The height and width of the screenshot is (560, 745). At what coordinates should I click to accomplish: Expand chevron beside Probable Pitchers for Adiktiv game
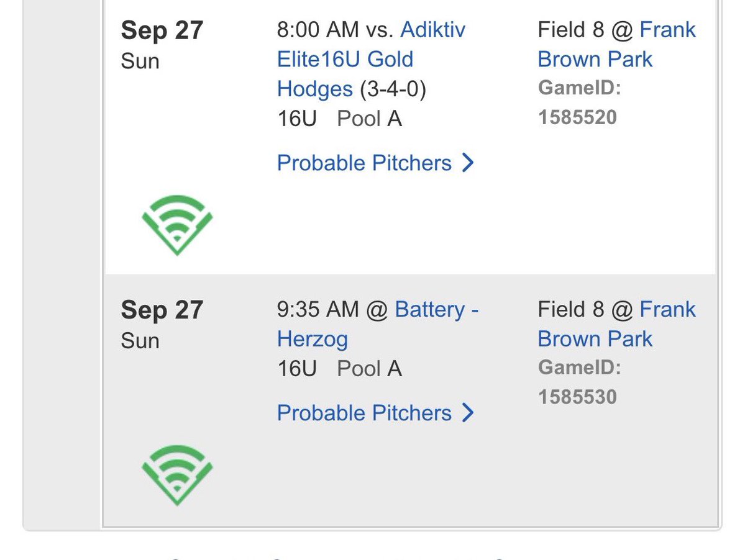468,163
